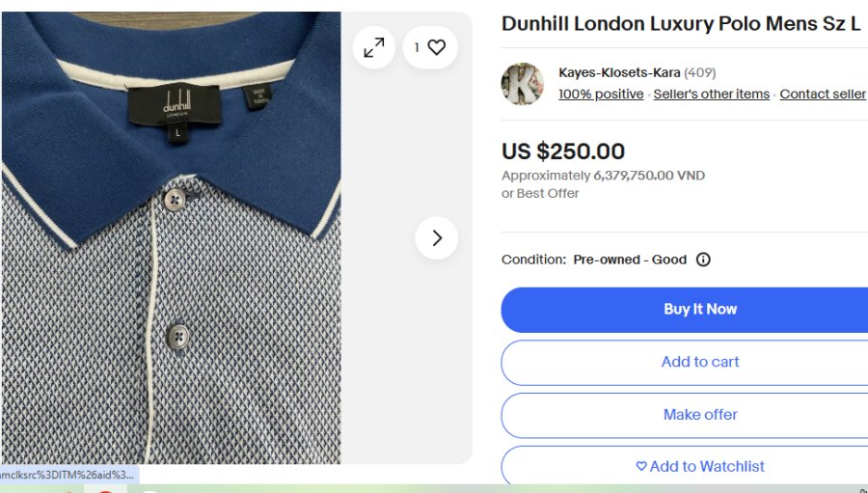View the 100% positive feedback link
Screen dimensions: 868x493
[601, 94]
